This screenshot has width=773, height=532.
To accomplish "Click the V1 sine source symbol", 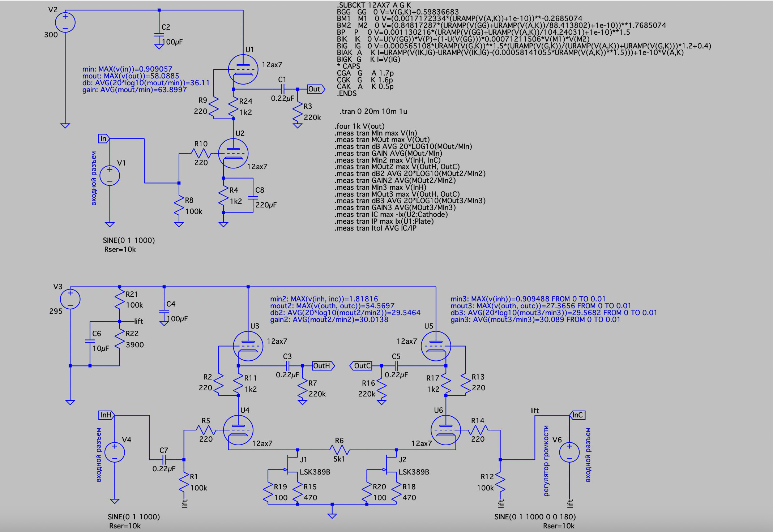I will [x=110, y=176].
